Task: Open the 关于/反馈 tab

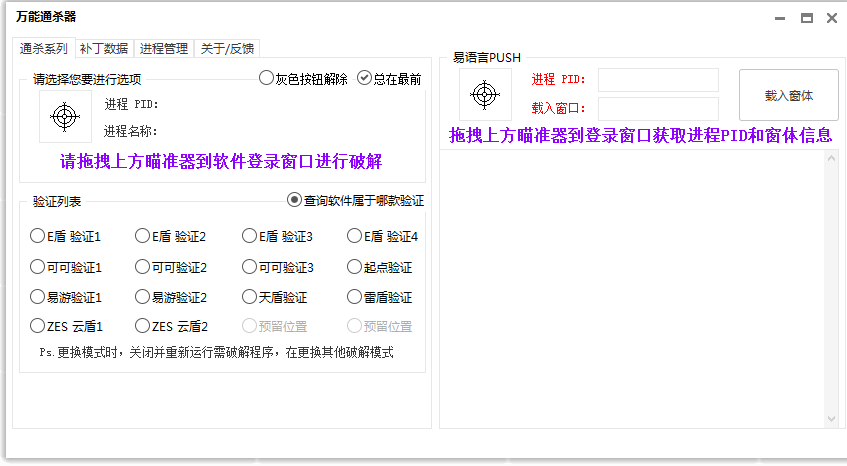Action: tap(227, 49)
